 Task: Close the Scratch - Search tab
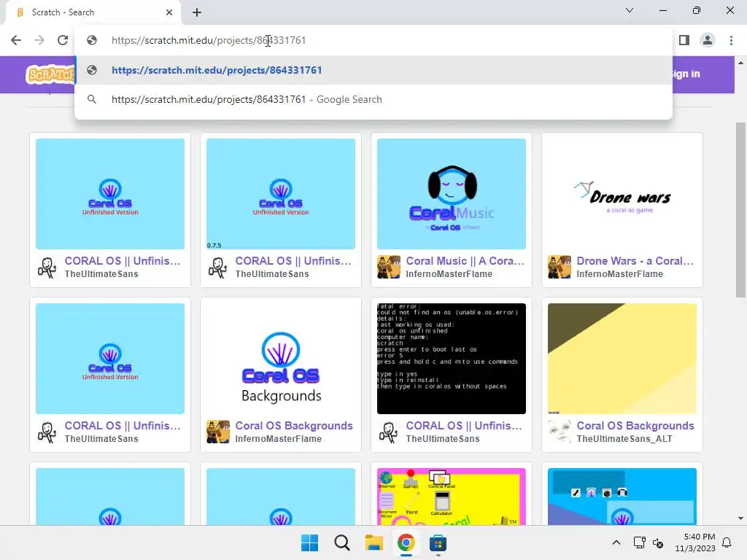(x=169, y=12)
